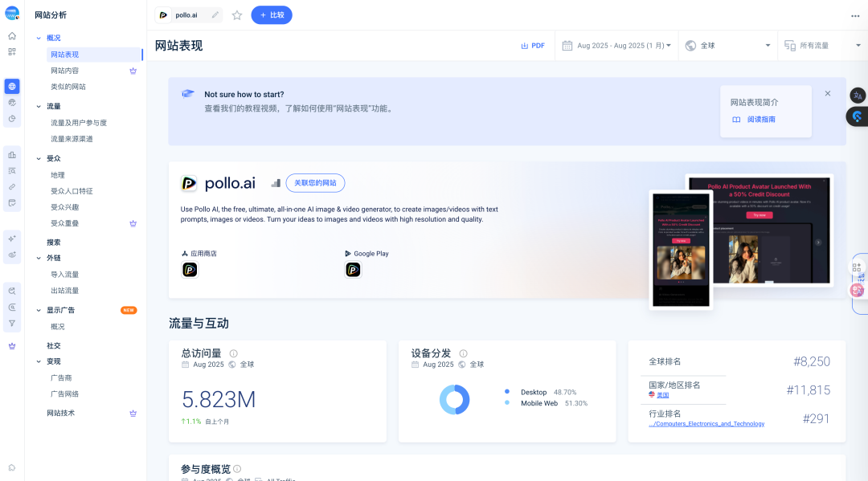This screenshot has width=868, height=481.
Task: Collapse the 显示广告 section in sidebar
Action: pyautogui.click(x=39, y=310)
